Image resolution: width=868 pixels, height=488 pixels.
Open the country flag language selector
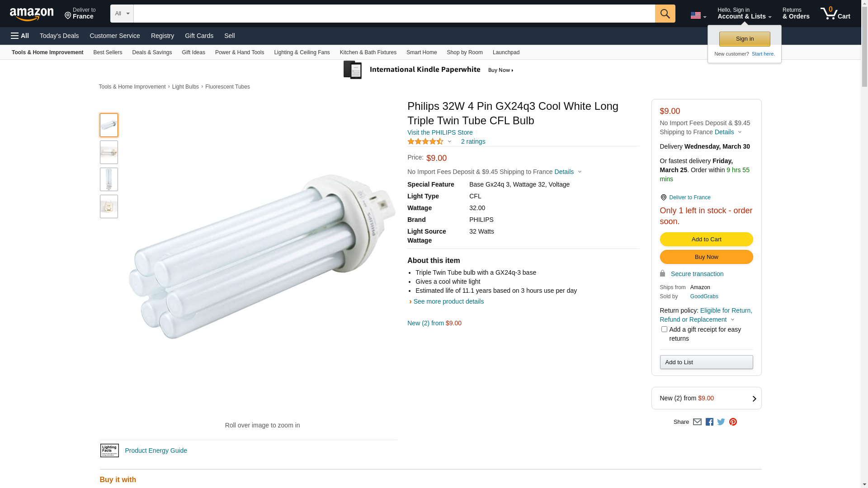tap(698, 16)
